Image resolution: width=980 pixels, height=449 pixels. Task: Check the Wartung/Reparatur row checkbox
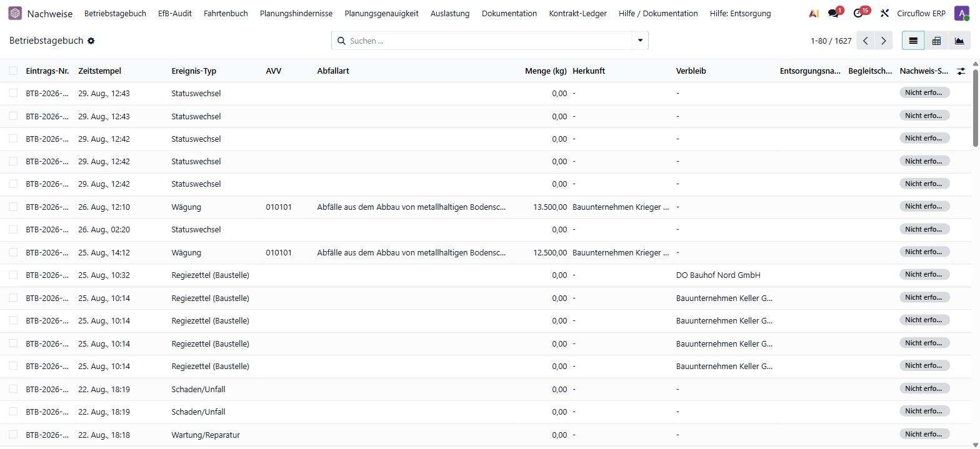click(13, 435)
